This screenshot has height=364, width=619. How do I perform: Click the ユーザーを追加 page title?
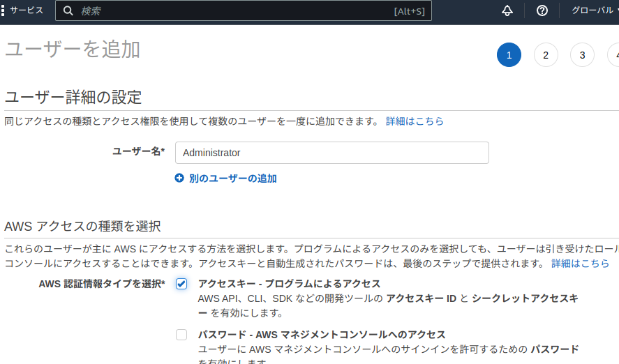(x=73, y=50)
